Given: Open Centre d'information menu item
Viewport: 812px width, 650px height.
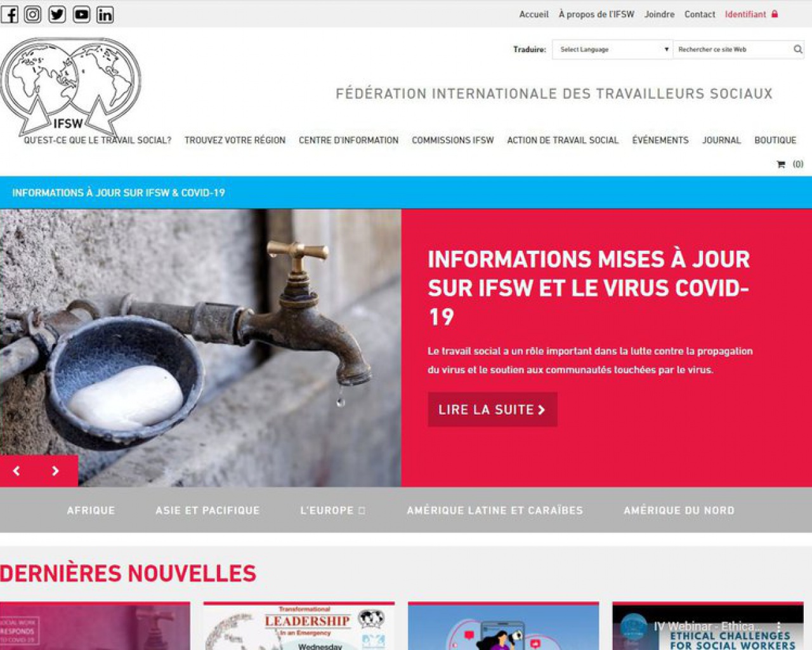Looking at the screenshot, I should tap(348, 140).
